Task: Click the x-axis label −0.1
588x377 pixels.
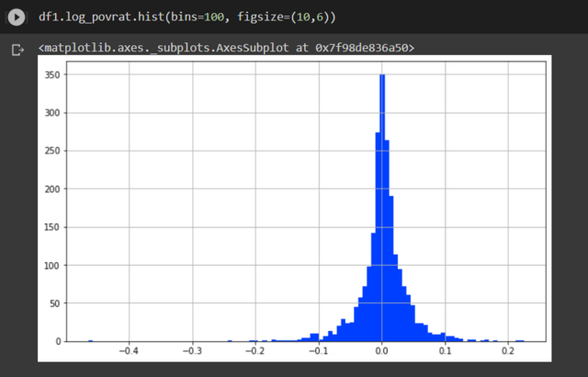Action: coord(319,350)
